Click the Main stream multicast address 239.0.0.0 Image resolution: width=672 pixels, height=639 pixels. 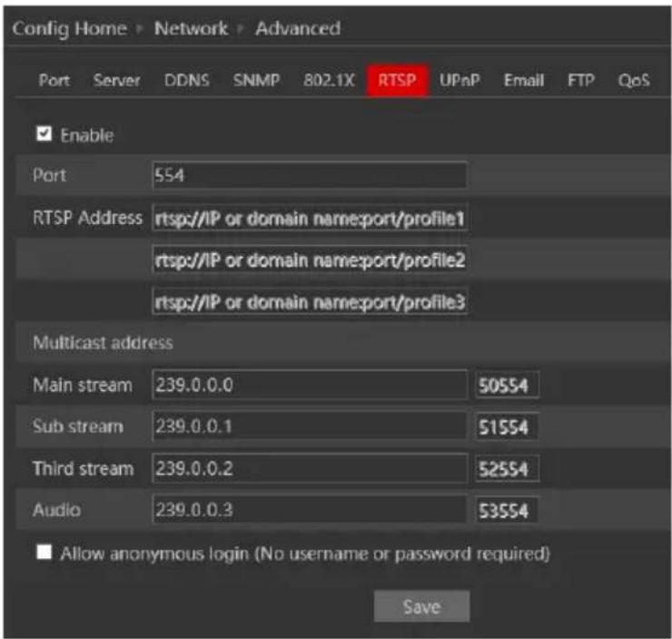(310, 385)
